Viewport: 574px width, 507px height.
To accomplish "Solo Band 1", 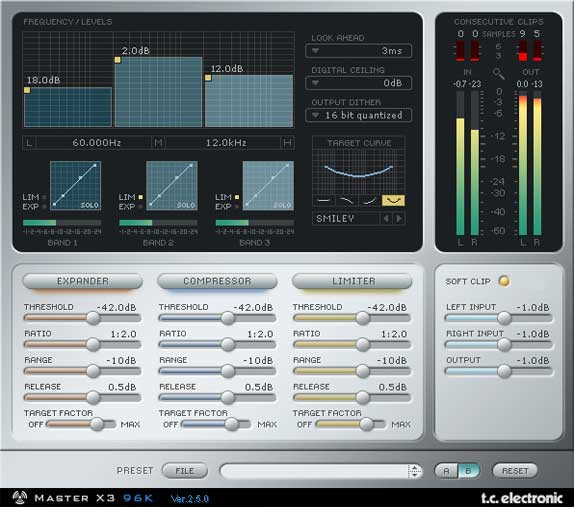I will click(x=90, y=205).
